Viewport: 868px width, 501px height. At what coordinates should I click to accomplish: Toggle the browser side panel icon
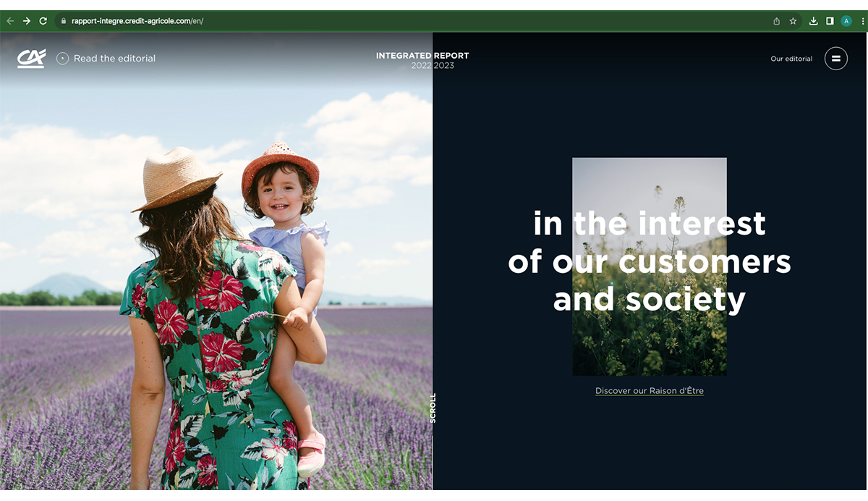point(830,21)
